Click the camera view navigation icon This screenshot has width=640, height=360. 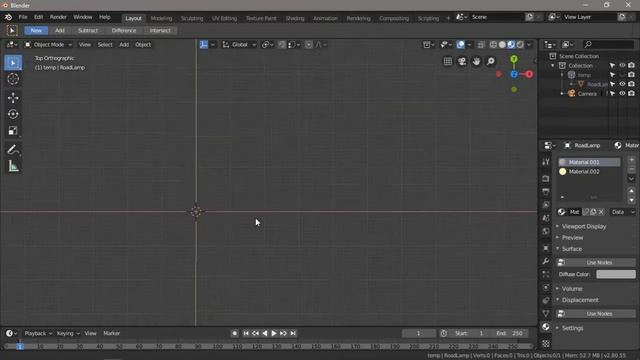(462, 61)
